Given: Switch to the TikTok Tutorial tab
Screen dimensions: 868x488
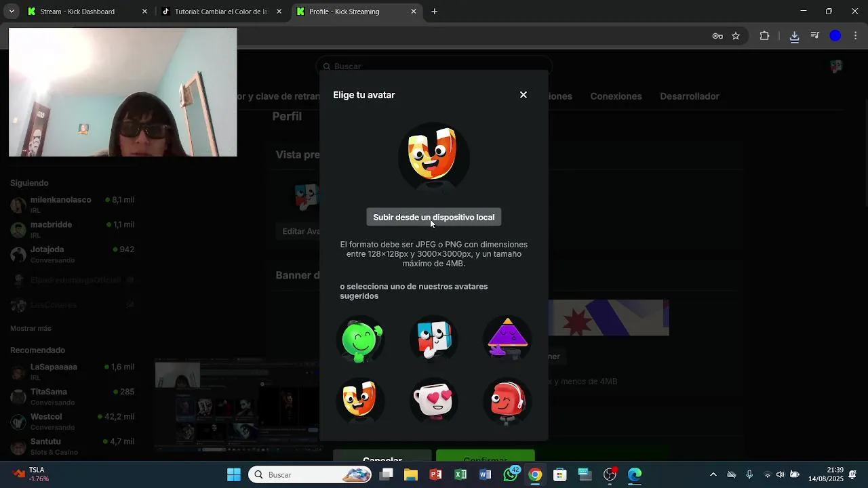Looking at the screenshot, I should [x=221, y=12].
